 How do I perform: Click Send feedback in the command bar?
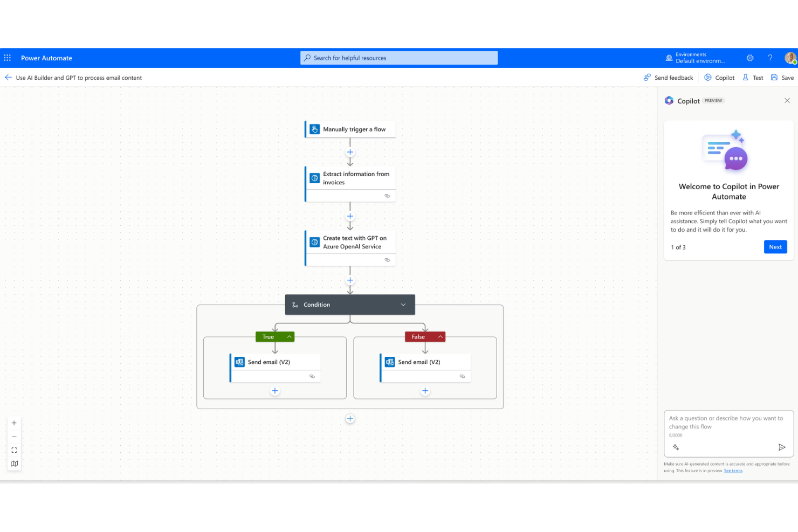(x=668, y=78)
